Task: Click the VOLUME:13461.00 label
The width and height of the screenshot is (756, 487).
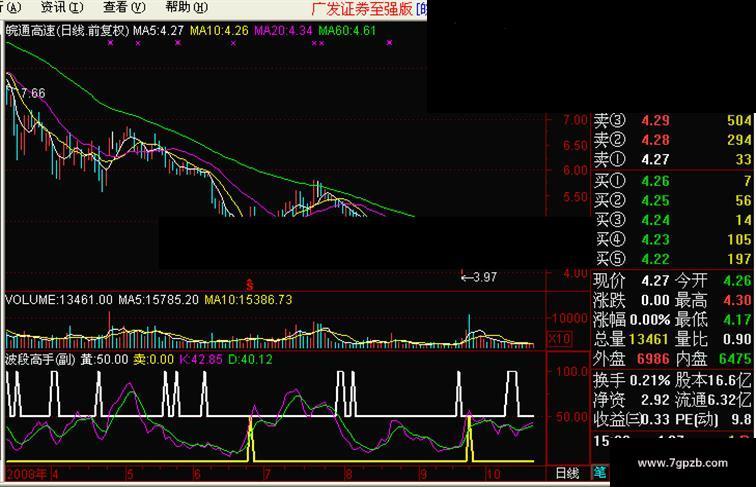Action: (58, 299)
